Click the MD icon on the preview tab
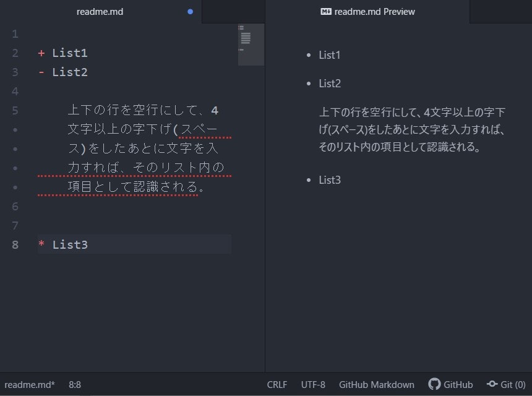Viewport: 532px width, 396px height. (x=326, y=11)
